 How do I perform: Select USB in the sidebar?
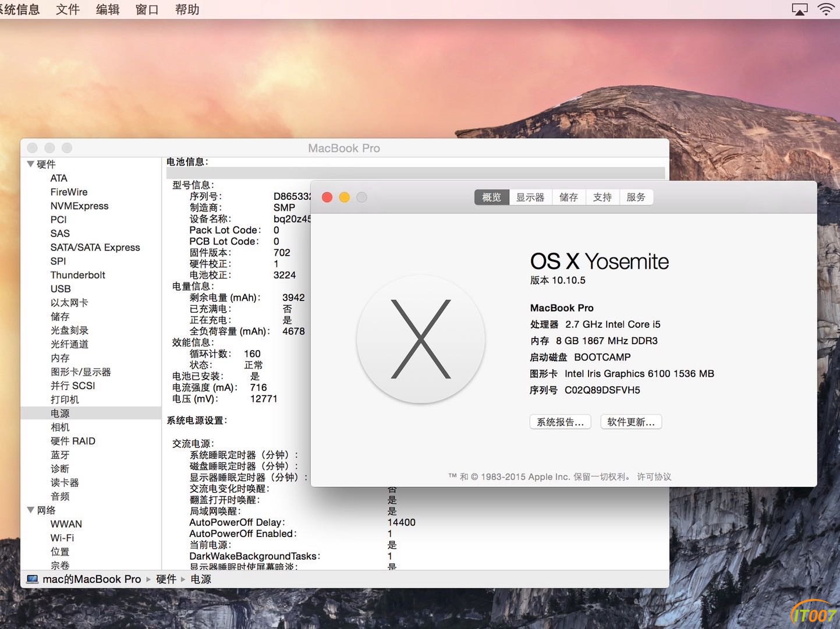[x=61, y=289]
